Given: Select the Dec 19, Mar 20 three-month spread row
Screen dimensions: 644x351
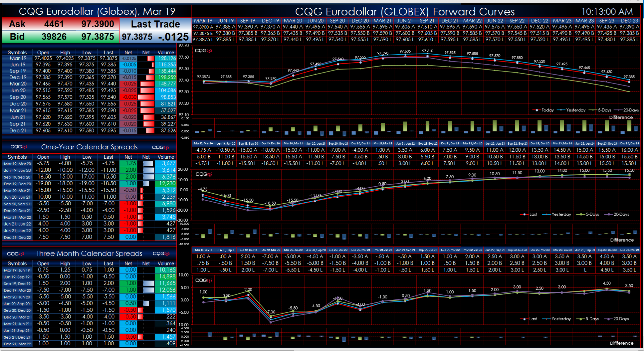Looking at the screenshot, I should (x=89, y=290).
